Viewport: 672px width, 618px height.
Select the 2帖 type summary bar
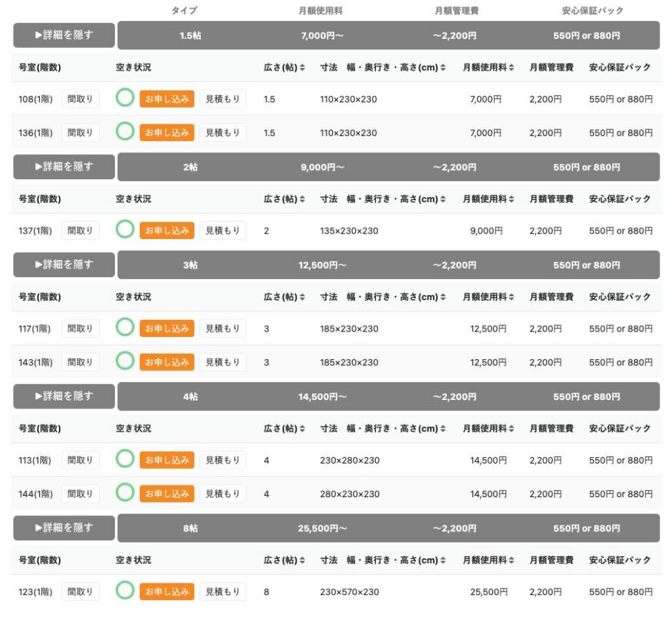click(388, 167)
